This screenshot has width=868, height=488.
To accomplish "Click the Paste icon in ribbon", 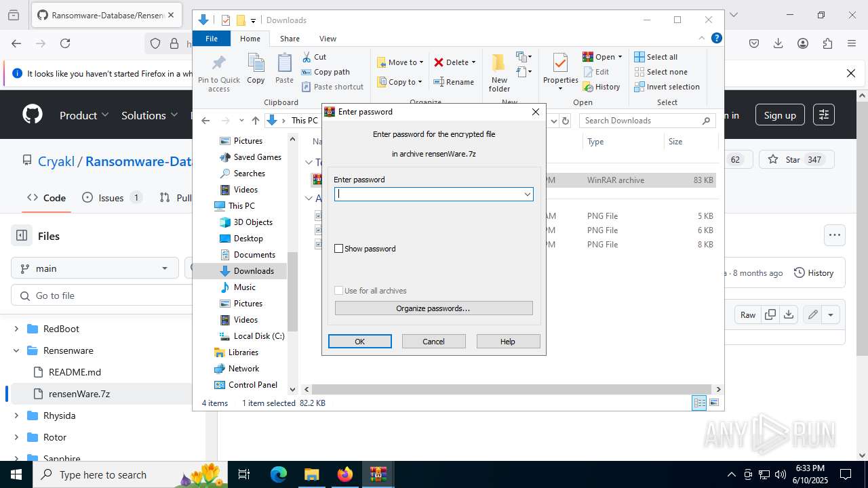I will tap(284, 69).
